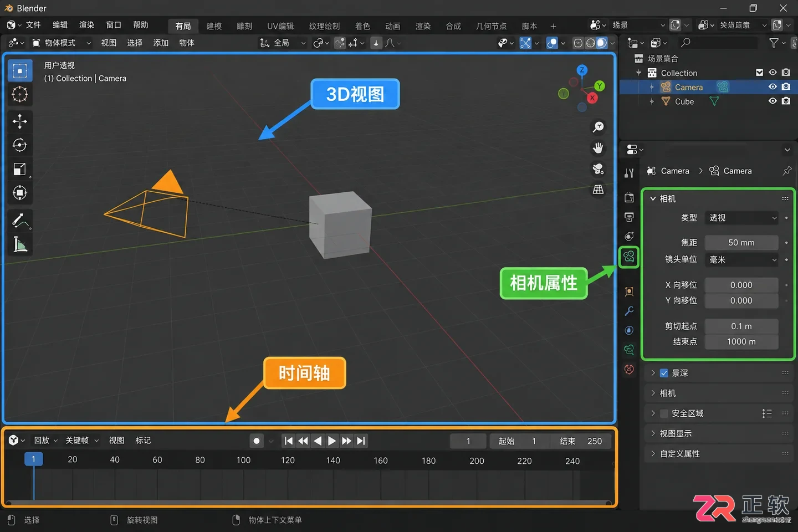
Task: Switch perspective/orthographic with grid icon
Action: (x=598, y=190)
